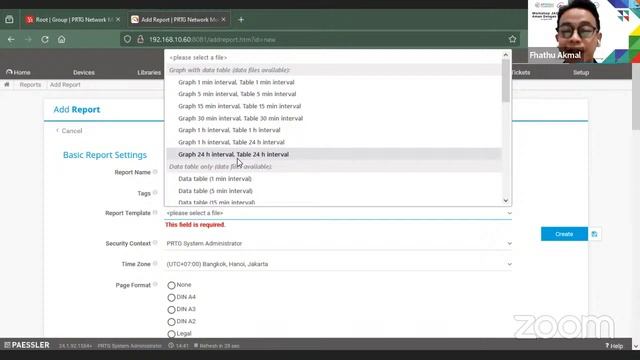This screenshot has width=640, height=360.
Task: Reload the page with the refresh icon
Action: (x=44, y=40)
